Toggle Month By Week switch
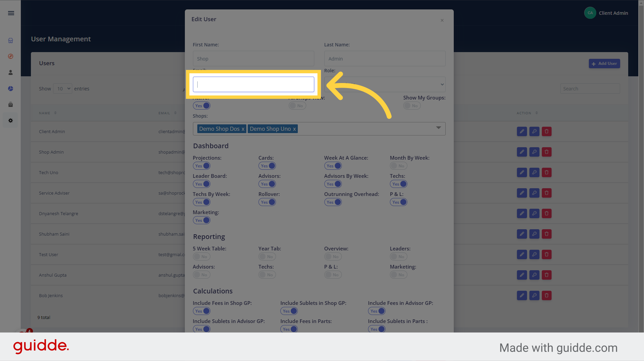This screenshot has width=644, height=361. tap(399, 166)
